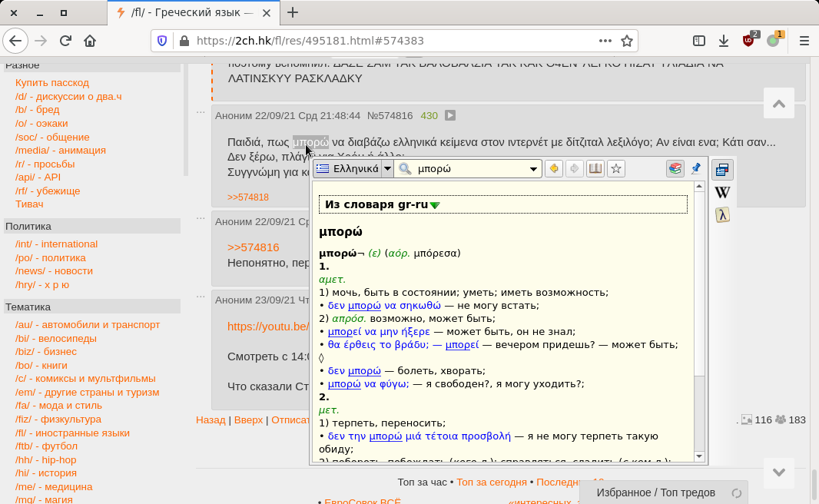Open the Ελληνικά group dropdown

387,169
